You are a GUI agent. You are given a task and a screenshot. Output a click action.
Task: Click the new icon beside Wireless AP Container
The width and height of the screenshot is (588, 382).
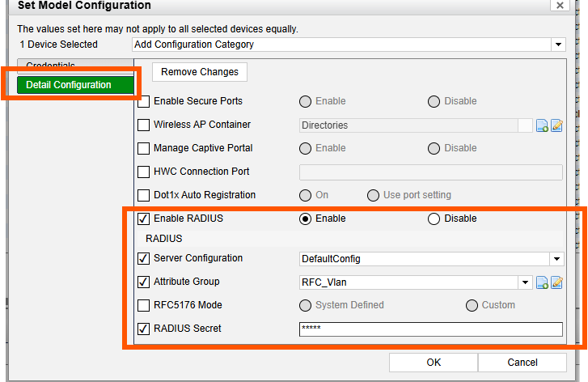pyautogui.click(x=542, y=125)
